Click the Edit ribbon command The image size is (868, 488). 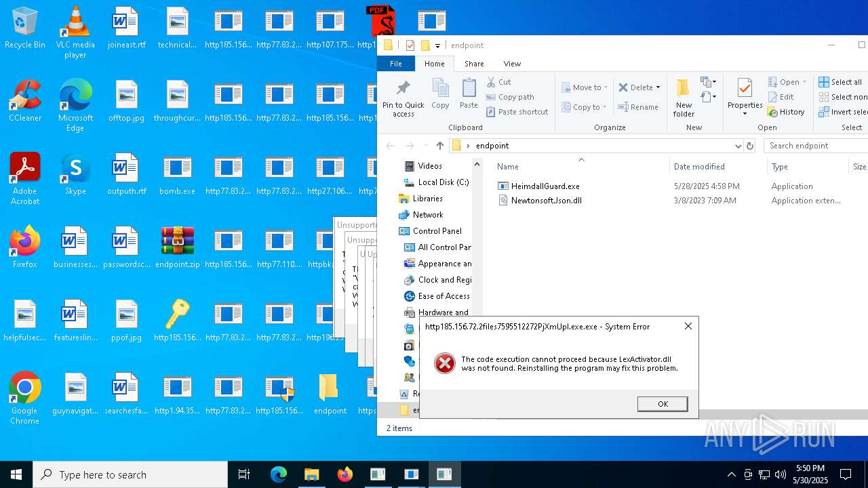(781, 97)
